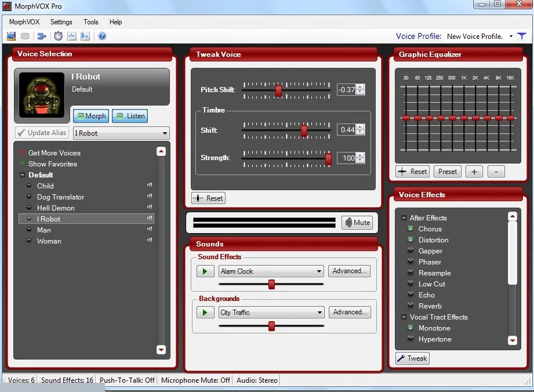The image size is (534, 392).
Task: Open the City Traffic background dropdown
Action: (319, 313)
